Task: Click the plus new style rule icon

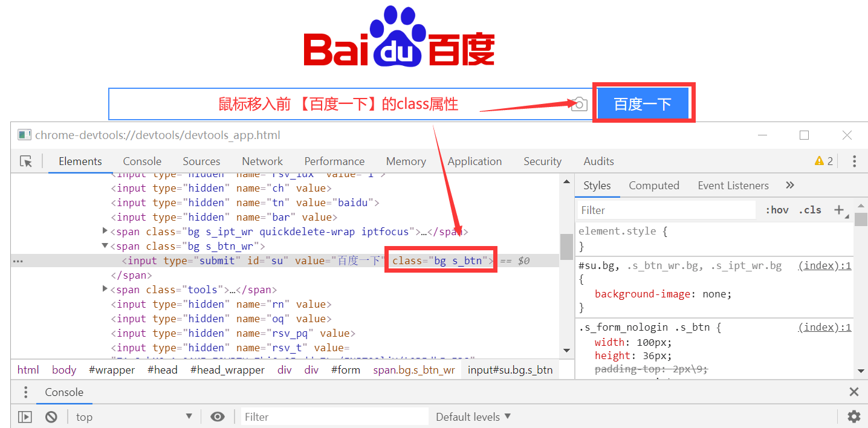Action: click(839, 210)
